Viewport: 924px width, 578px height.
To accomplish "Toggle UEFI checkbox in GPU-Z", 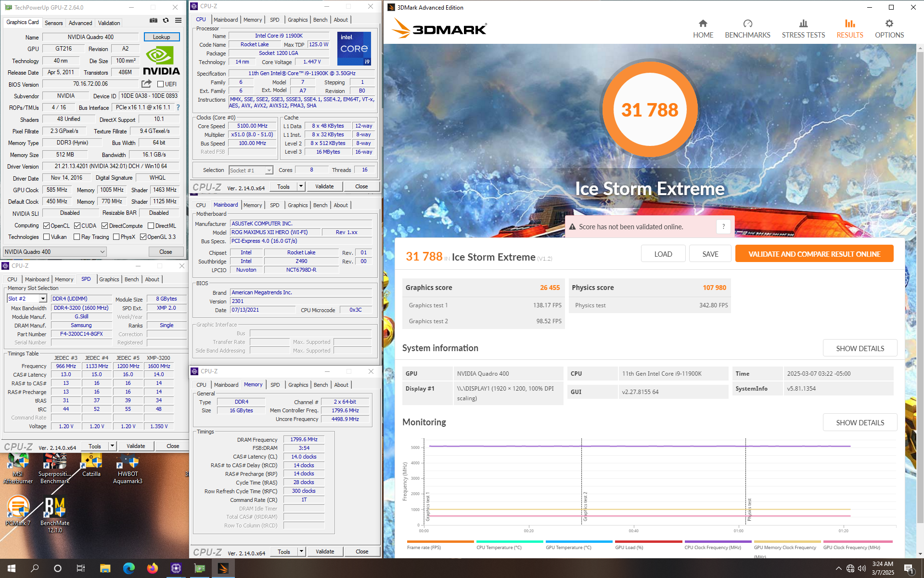I will pos(161,84).
